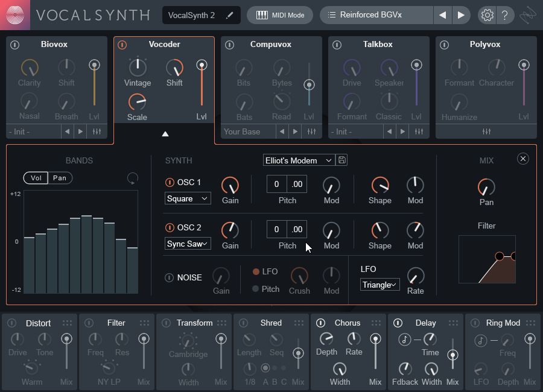
Task: Select previous Biovox preset arrow
Action: 67,131
